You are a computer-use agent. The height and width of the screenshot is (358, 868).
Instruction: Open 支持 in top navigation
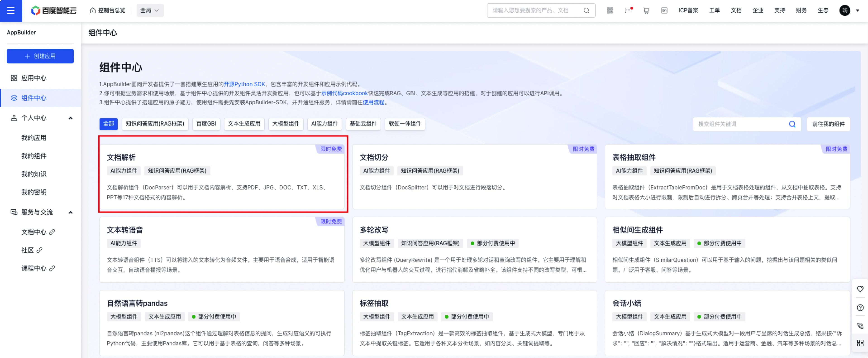click(x=779, y=10)
